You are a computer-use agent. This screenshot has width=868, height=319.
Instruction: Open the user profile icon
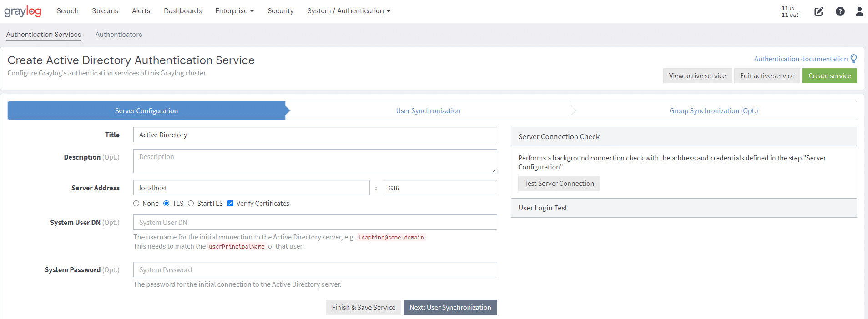[x=859, y=11]
